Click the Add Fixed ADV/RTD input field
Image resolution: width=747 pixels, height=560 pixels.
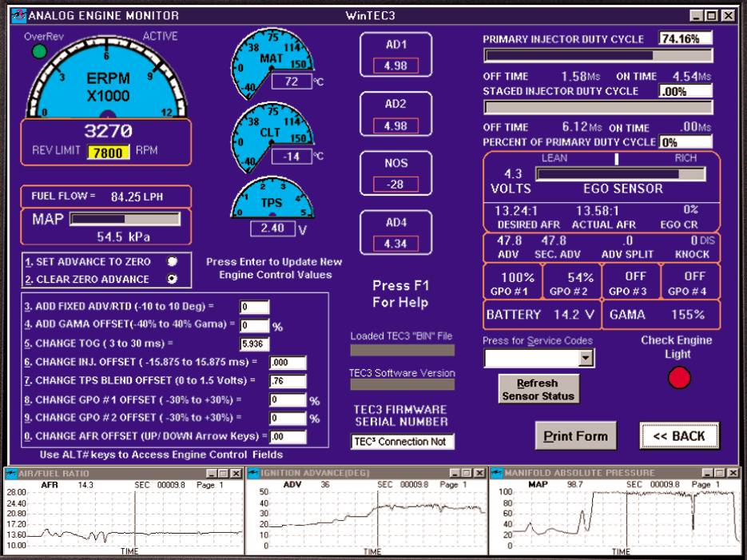254,307
